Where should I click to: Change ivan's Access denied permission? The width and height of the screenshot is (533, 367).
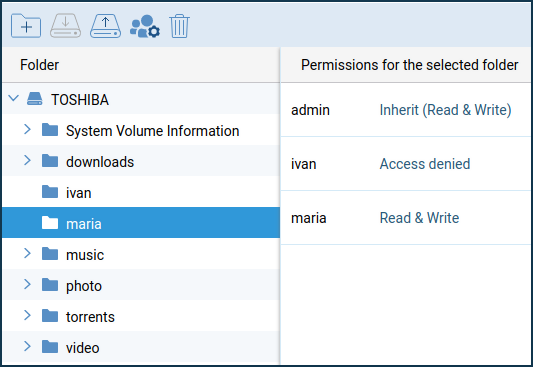click(x=425, y=164)
